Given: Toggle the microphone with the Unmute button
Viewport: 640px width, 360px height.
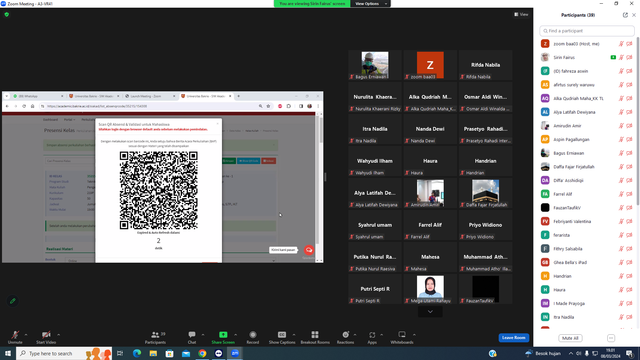Looking at the screenshot, I should click(x=15, y=338).
